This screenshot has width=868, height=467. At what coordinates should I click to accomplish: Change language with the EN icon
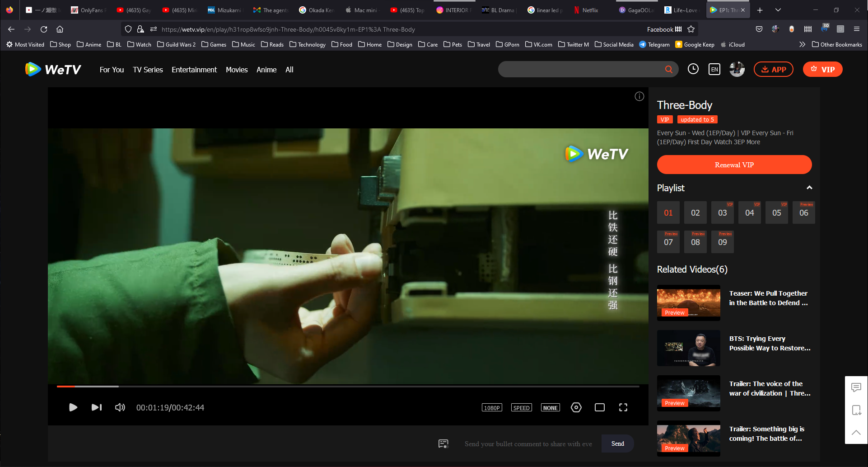pyautogui.click(x=714, y=69)
